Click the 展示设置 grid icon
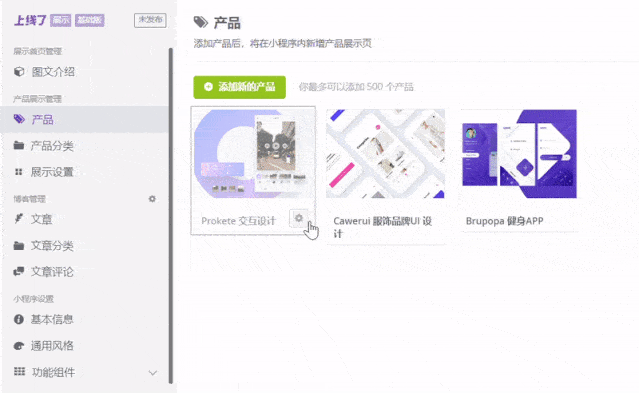The width and height of the screenshot is (639, 393). click(19, 172)
